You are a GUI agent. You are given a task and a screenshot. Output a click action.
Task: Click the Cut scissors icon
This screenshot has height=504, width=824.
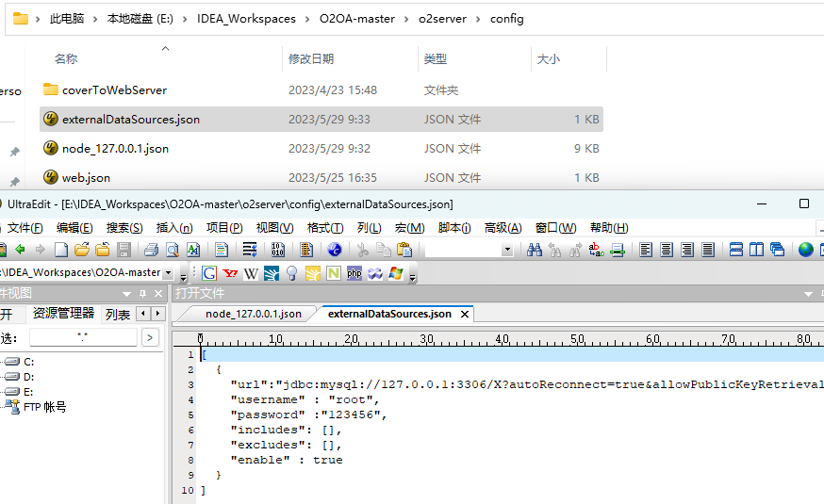[x=362, y=250]
